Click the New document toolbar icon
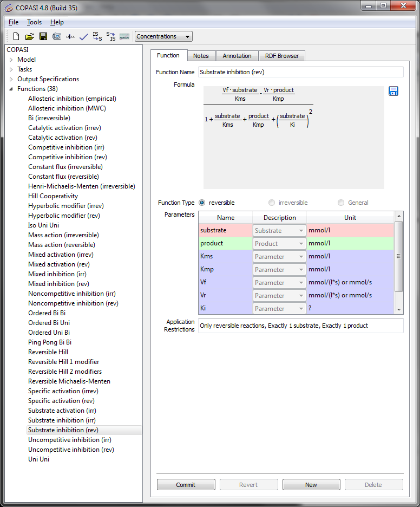This screenshot has height=507, width=420. pos(16,37)
